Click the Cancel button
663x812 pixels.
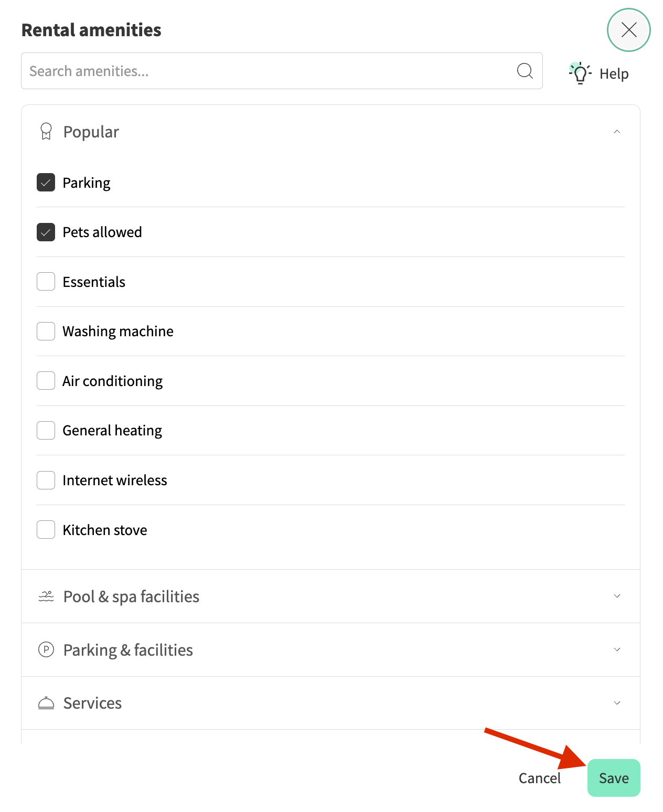tap(540, 778)
